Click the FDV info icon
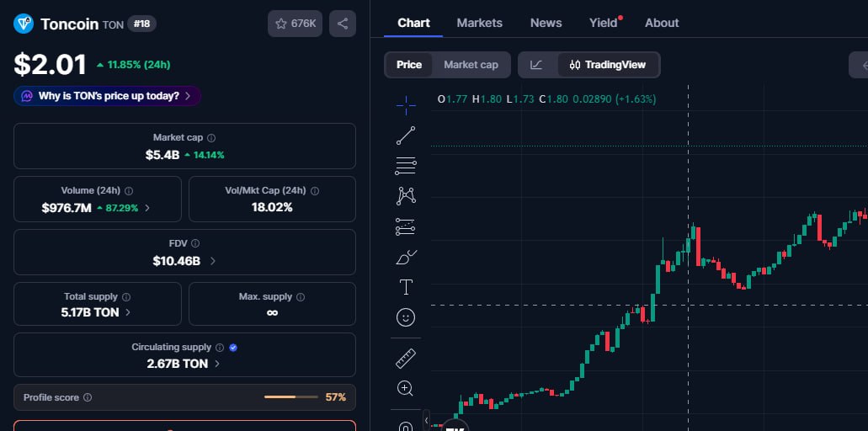This screenshot has width=868, height=431. click(x=195, y=243)
